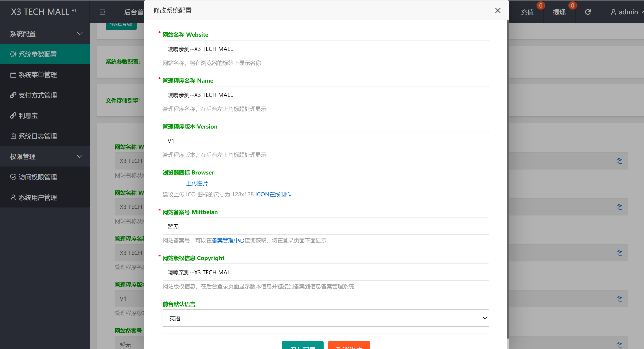Open 支付方式管理 menu item
The image size is (644, 349).
[45, 95]
